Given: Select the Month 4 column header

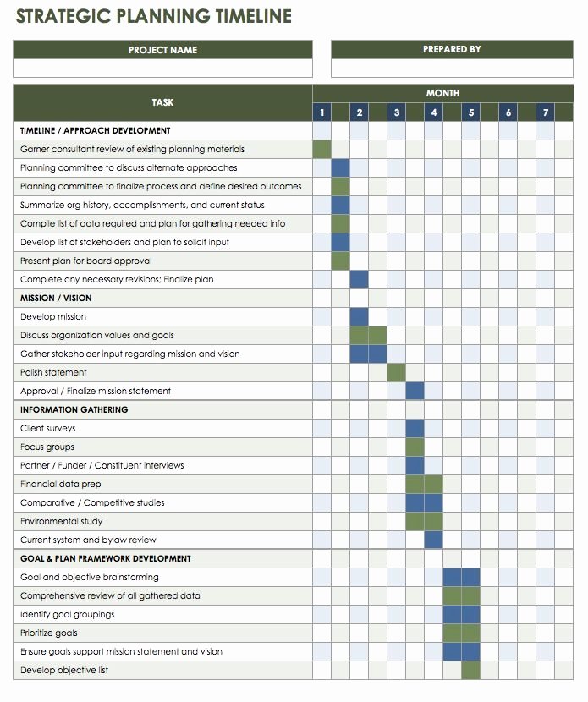Looking at the screenshot, I should 433,112.
